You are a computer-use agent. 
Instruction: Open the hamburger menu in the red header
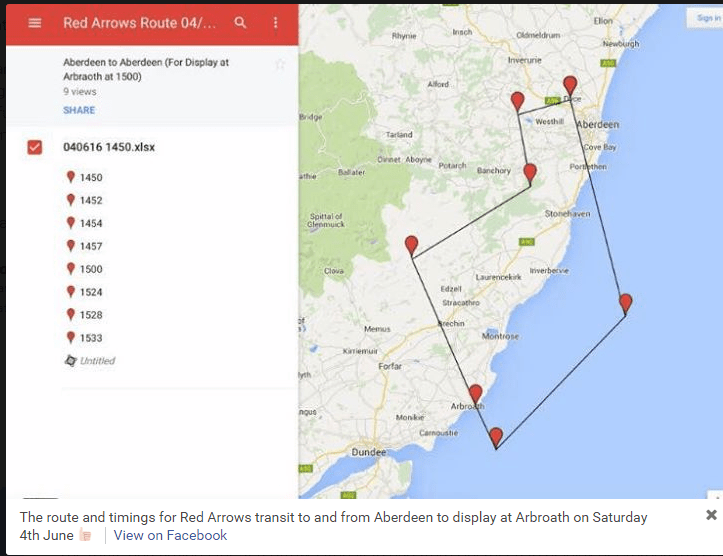(x=35, y=23)
